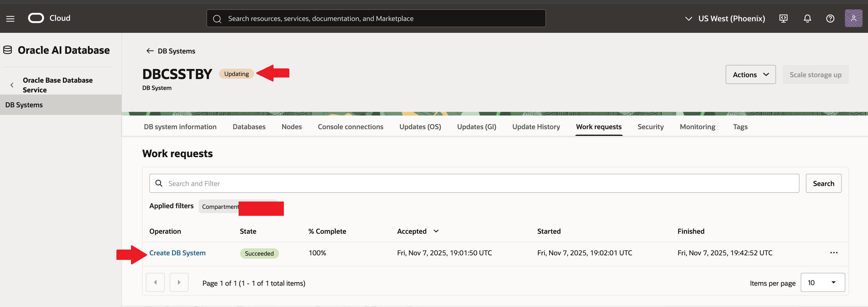The width and height of the screenshot is (868, 307).
Task: Open the row actions three-dot menu
Action: [834, 253]
